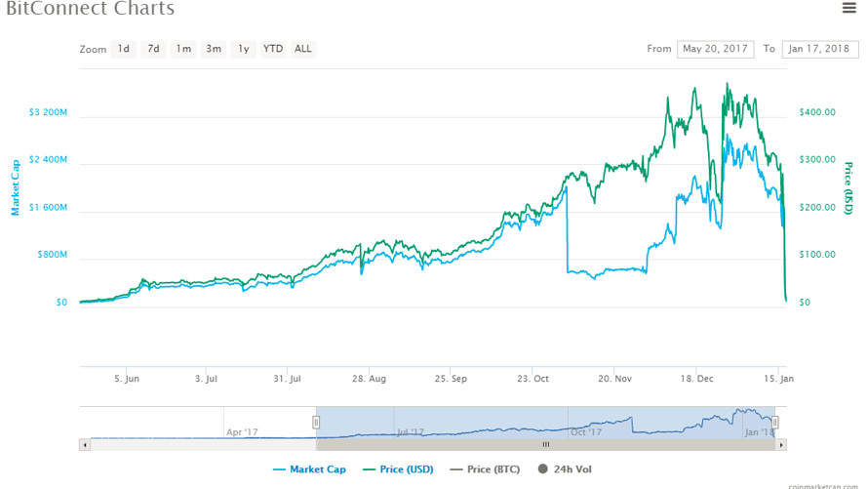Select YTD zoom range

click(x=273, y=49)
